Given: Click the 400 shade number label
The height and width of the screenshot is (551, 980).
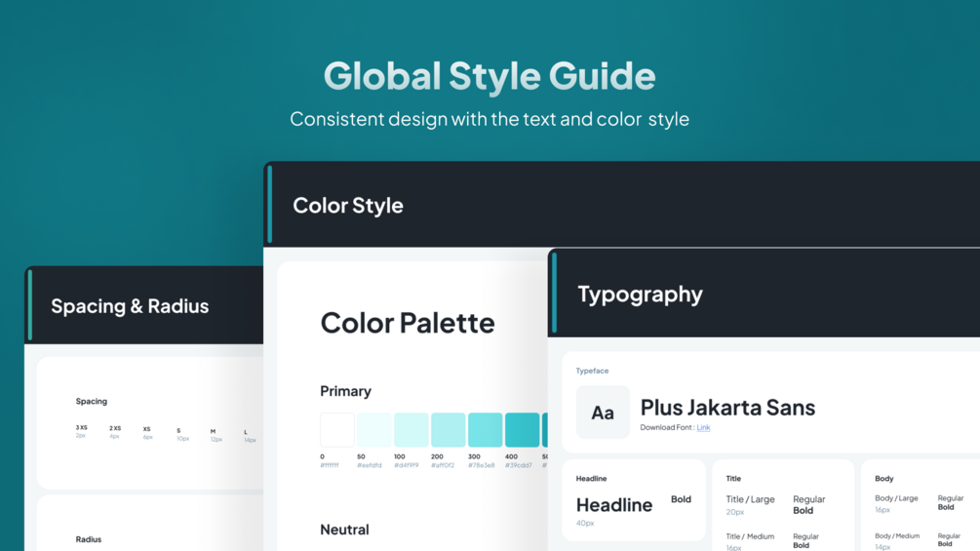Looking at the screenshot, I should tap(511, 456).
